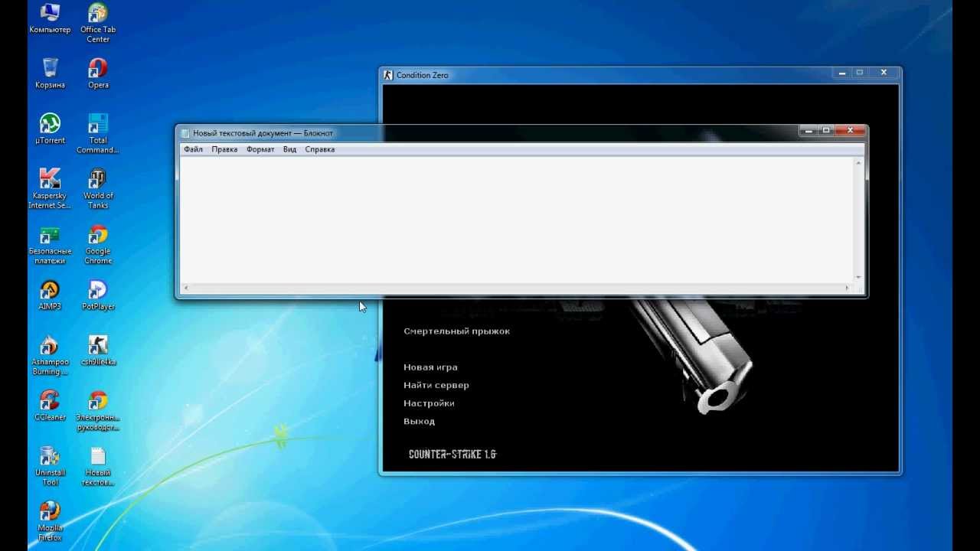
Task: Open Настройки in Condition Zero
Action: point(429,403)
